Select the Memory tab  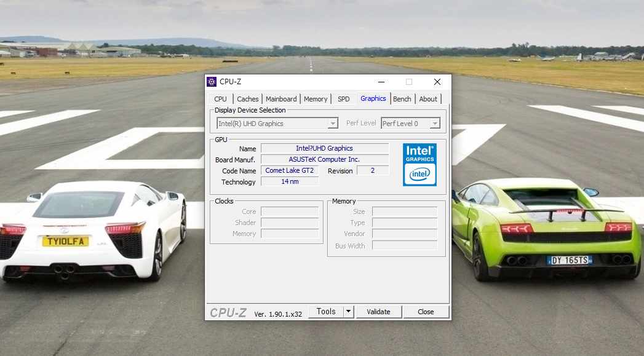(x=316, y=99)
